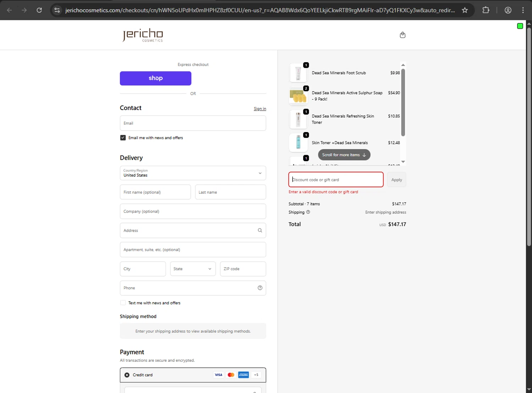
Task: Click order list scroll up arrow
Action: point(403,65)
